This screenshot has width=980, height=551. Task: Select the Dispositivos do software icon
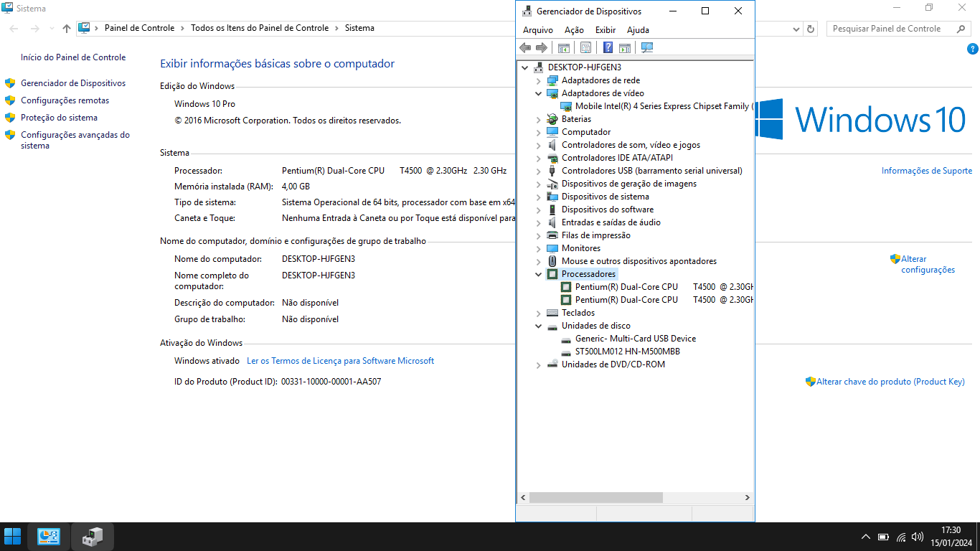(x=552, y=209)
